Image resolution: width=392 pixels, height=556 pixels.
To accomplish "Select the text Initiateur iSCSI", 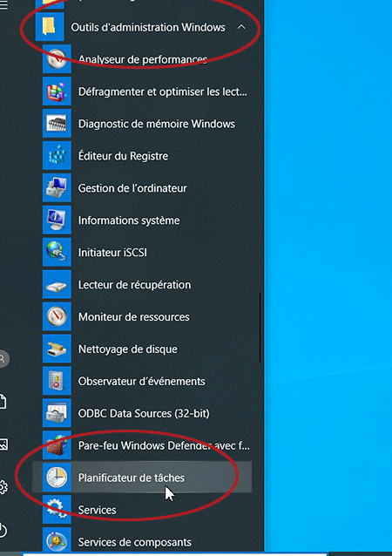I will 112,253.
